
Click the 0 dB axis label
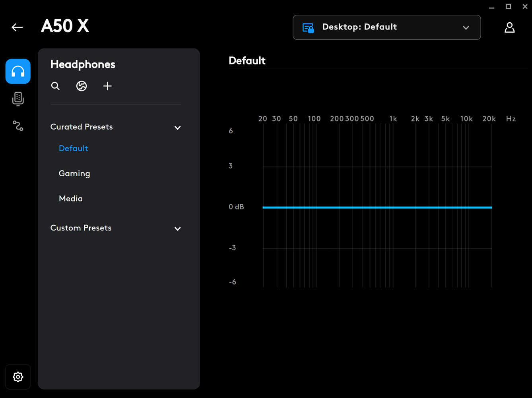236,207
